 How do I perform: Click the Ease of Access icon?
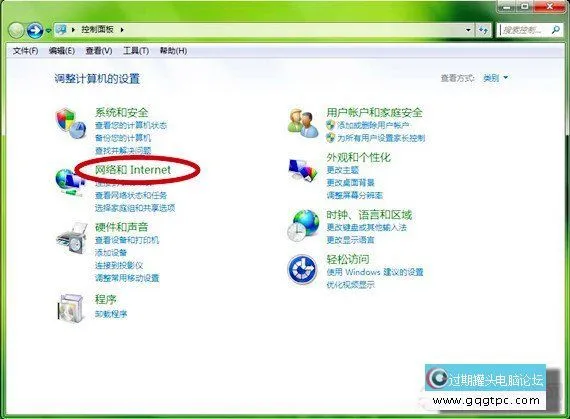click(302, 269)
